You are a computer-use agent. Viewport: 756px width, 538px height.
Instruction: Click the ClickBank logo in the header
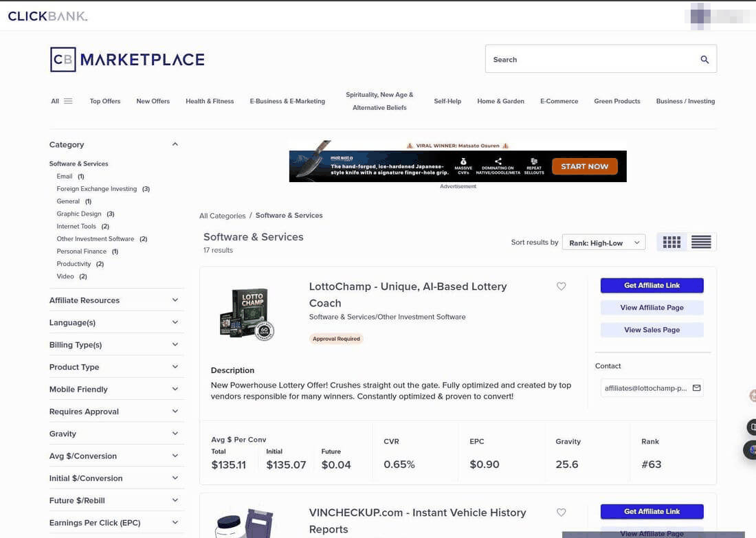point(47,16)
